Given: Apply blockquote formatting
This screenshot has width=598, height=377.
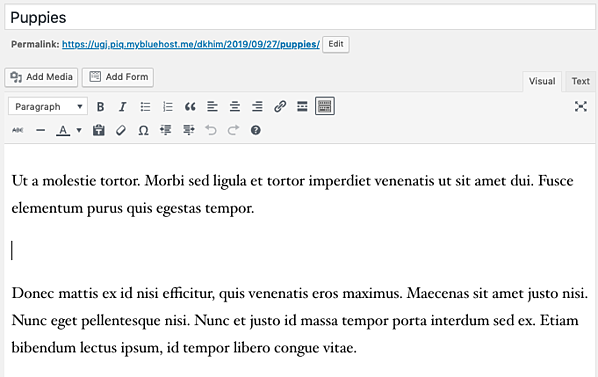Looking at the screenshot, I should (190, 106).
